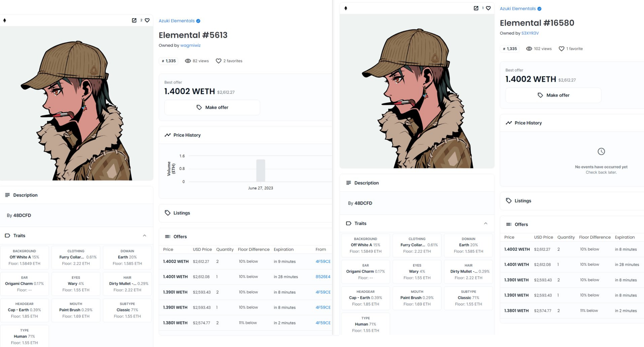This screenshot has width=644, height=347.
Task: Click rank #1,335 badge for Elemental #16580
Action: [x=510, y=49]
